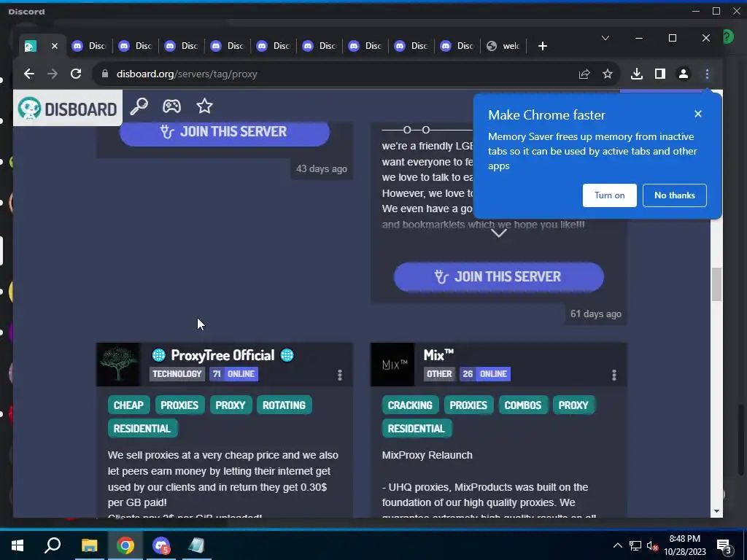Image resolution: width=747 pixels, height=560 pixels.
Task: Select the RESIDENTIAL tag on Mix card
Action: [417, 429]
